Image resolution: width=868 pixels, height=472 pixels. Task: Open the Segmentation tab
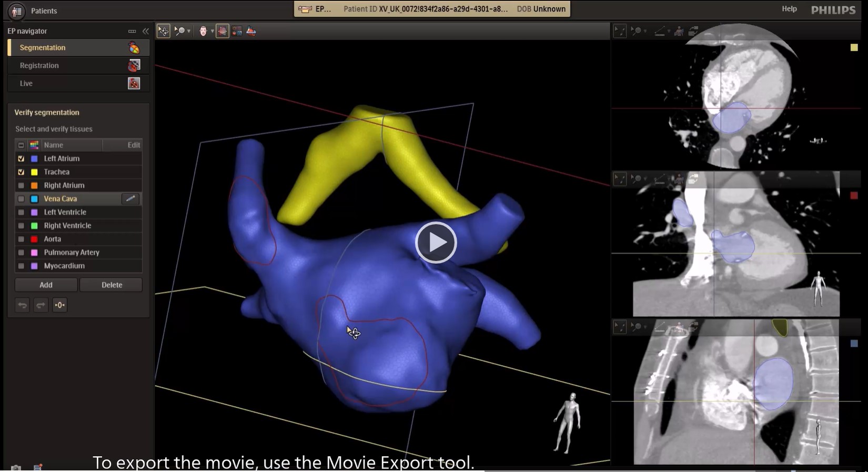tap(78, 47)
